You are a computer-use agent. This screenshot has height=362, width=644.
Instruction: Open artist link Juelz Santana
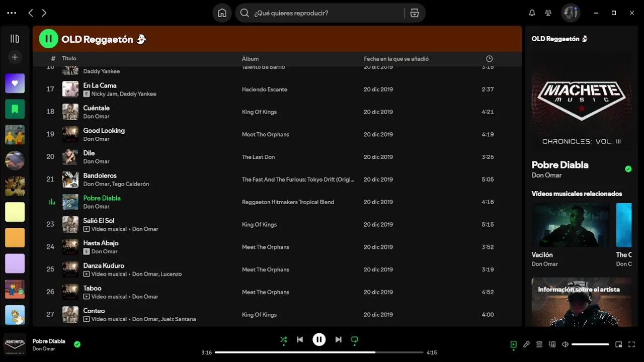pyautogui.click(x=178, y=319)
